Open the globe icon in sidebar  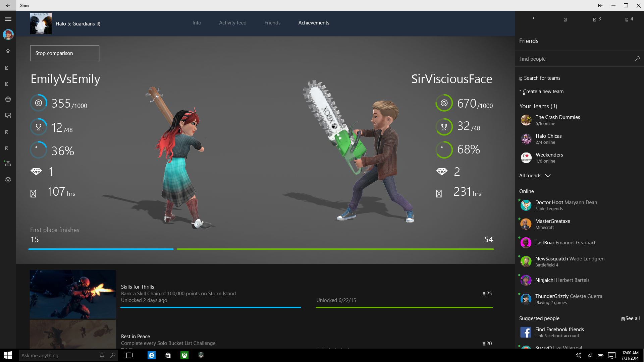click(x=8, y=99)
